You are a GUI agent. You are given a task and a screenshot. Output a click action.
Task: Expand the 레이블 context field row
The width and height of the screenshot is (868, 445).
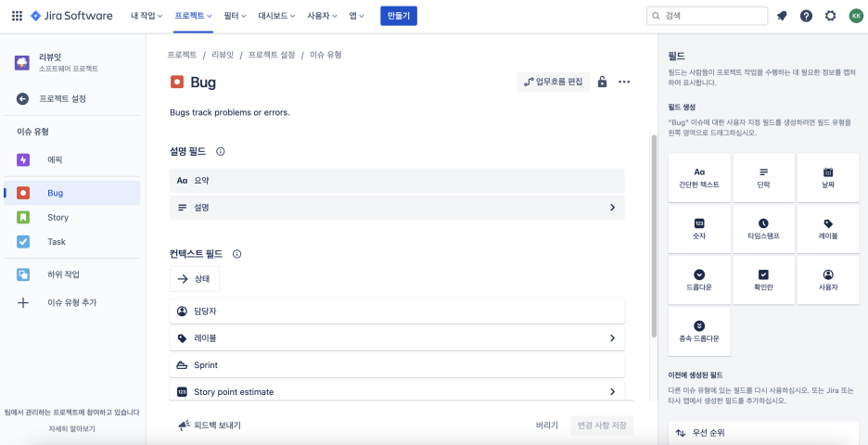coord(612,338)
